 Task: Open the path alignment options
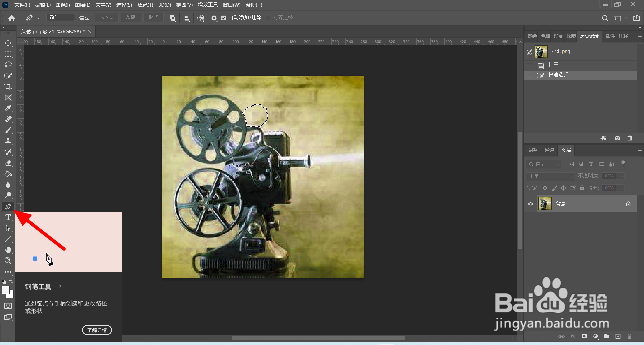pyautogui.click(x=186, y=18)
